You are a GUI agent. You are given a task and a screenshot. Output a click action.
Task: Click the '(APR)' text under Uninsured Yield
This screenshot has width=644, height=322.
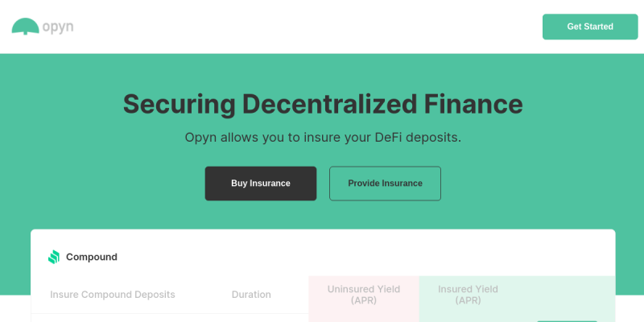tap(364, 301)
